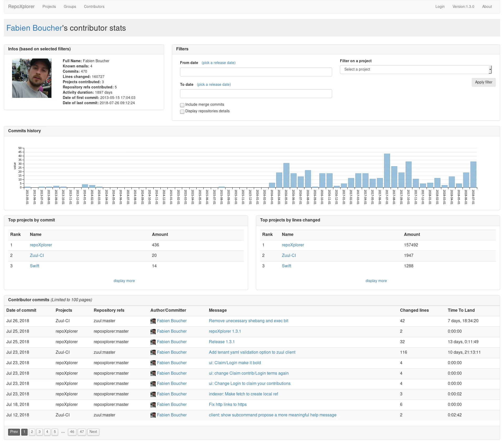The image size is (504, 445).
Task: Open pick a release date for From date
Action: tap(218, 63)
